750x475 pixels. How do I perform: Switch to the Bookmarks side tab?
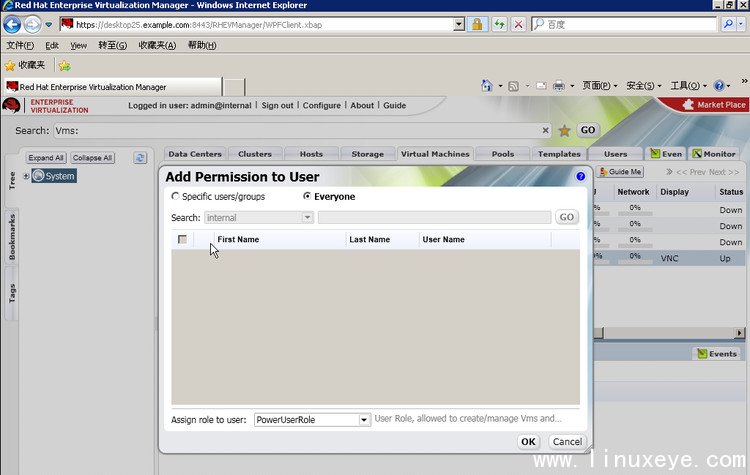point(12,236)
